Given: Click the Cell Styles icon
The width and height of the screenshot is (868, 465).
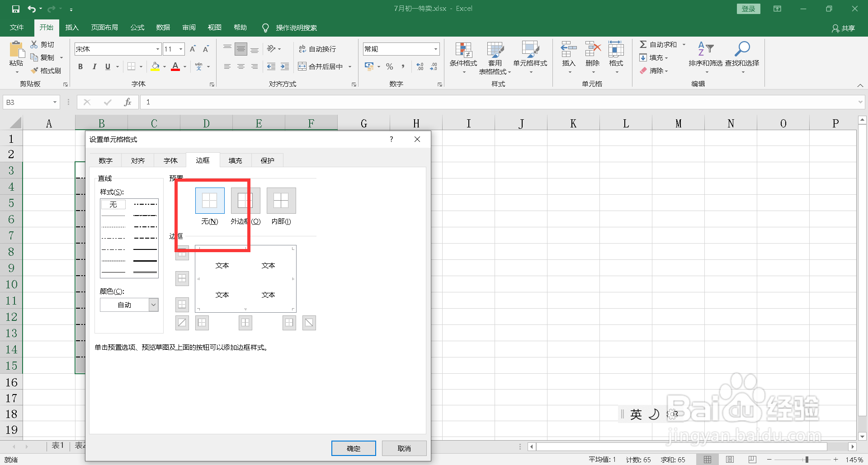Looking at the screenshot, I should pyautogui.click(x=530, y=50).
